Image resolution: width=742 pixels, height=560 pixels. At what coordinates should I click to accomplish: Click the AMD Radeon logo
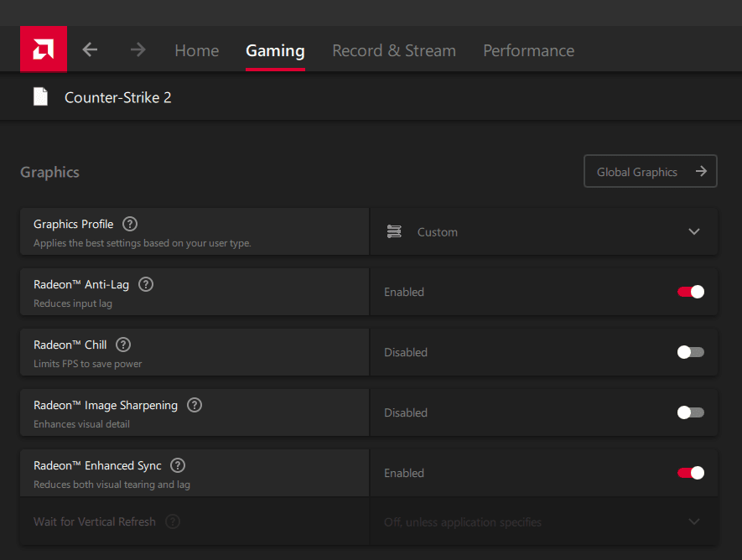click(x=43, y=49)
